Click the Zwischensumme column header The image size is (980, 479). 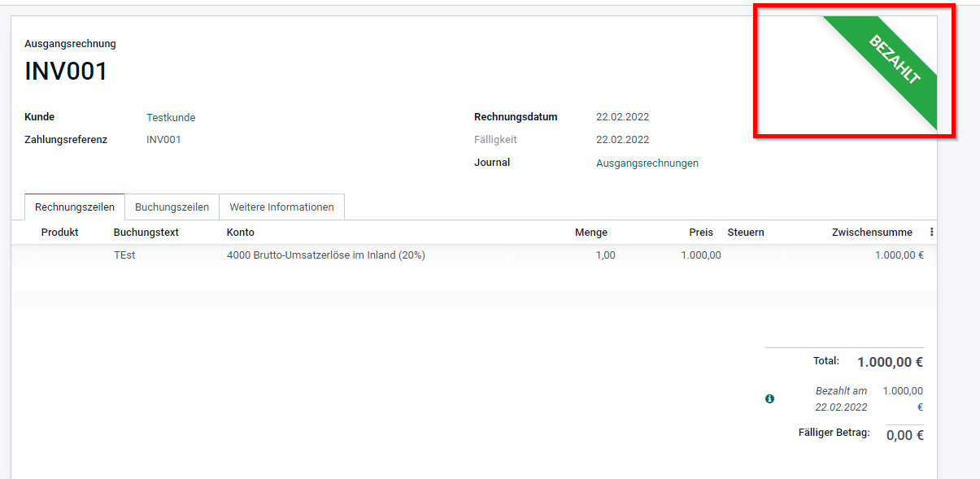point(872,232)
